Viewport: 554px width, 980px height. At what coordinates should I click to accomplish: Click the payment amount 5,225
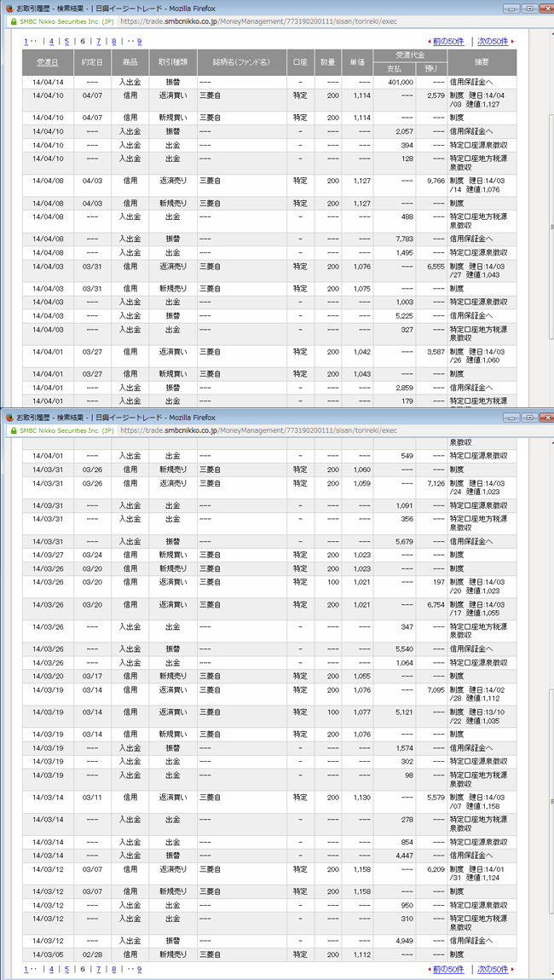point(405,315)
